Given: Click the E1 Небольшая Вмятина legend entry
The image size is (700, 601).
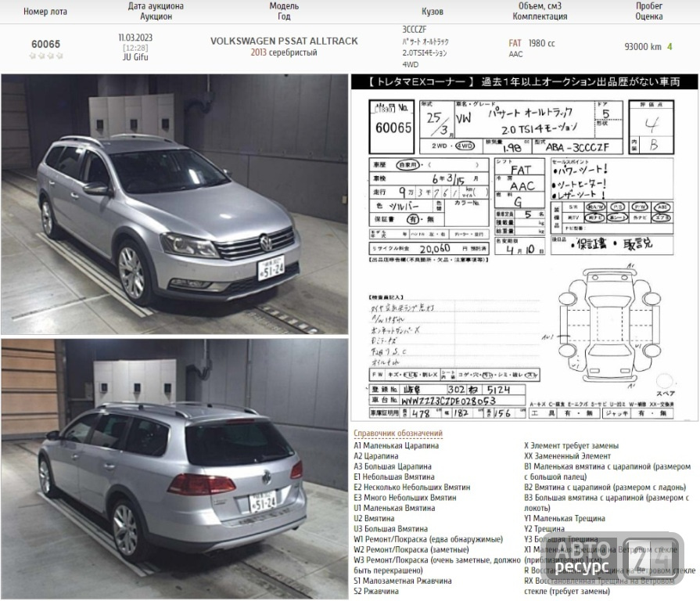Looking at the screenshot, I should (x=393, y=477).
